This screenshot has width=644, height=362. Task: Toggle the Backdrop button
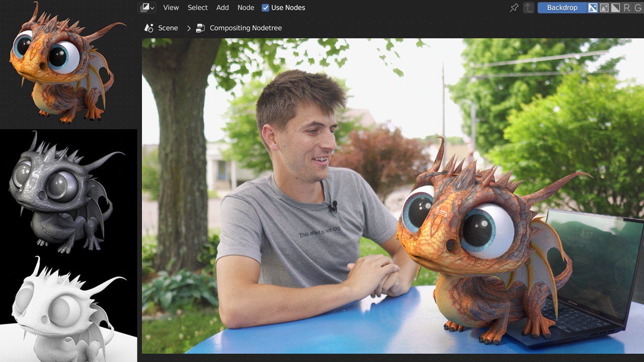coord(562,8)
